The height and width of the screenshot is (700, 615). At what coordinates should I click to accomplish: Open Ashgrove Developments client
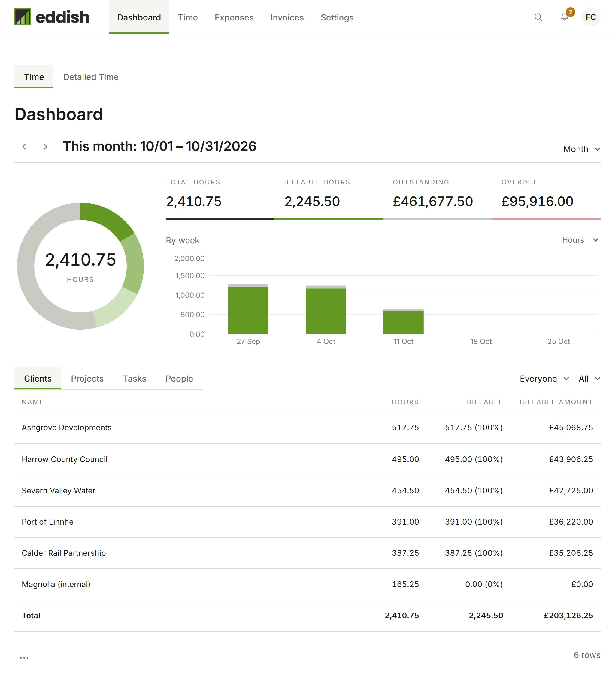(66, 428)
